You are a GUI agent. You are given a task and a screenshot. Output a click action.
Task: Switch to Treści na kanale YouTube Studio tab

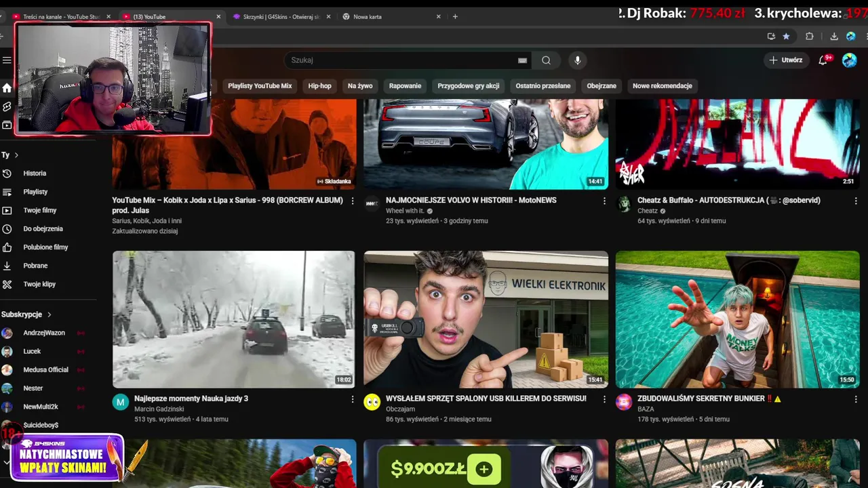point(61,17)
